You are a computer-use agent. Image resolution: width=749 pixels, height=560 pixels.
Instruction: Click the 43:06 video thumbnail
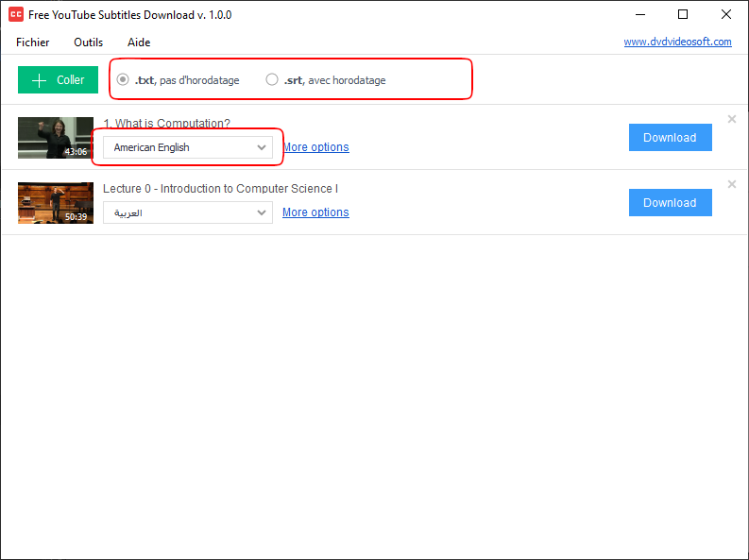click(56, 138)
